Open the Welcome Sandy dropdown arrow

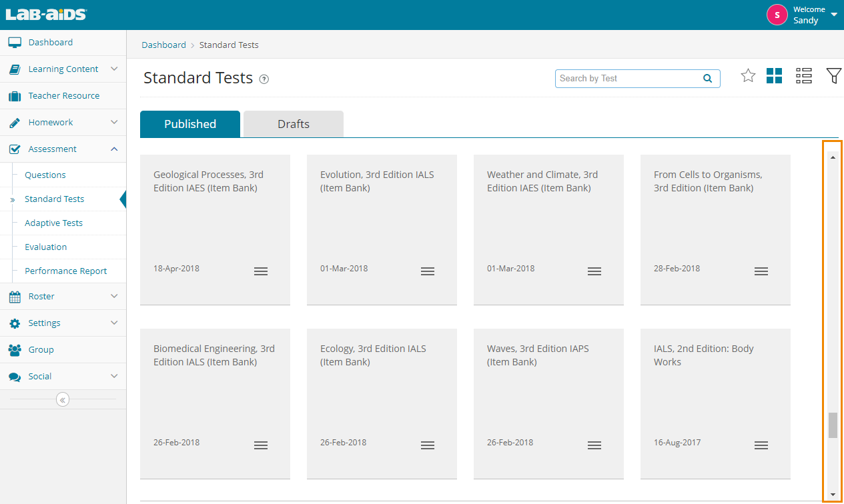[x=834, y=15]
